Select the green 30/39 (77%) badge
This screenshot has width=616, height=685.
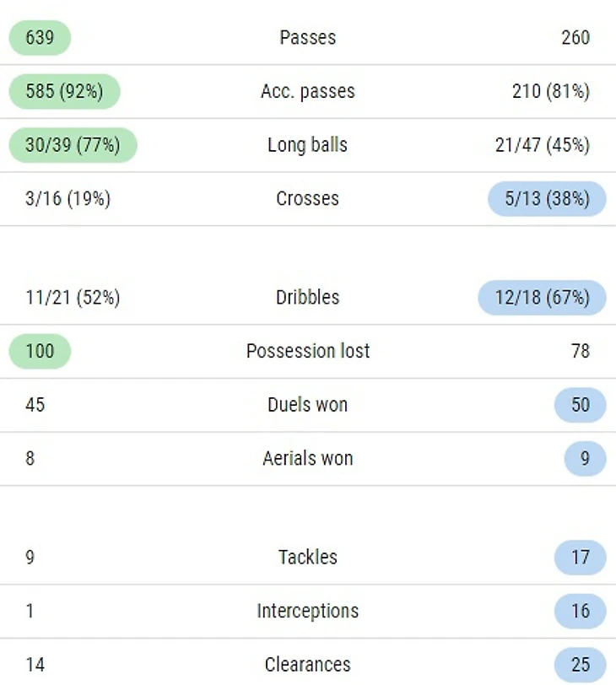pos(73,144)
